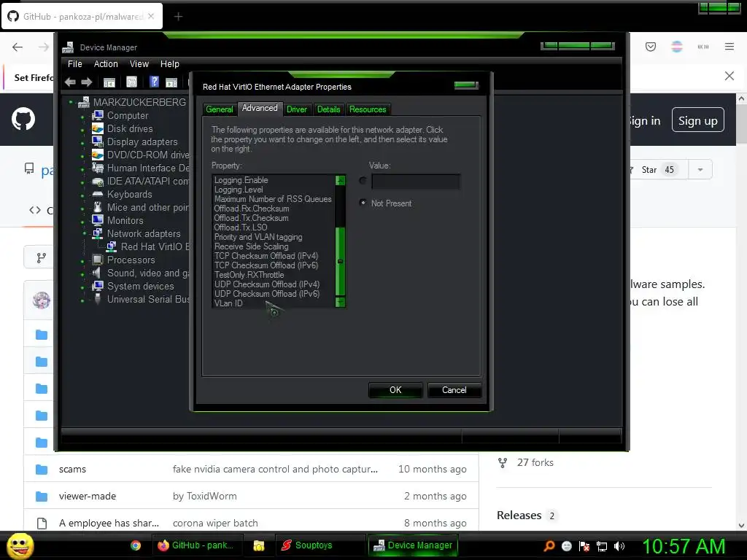This screenshot has width=747, height=560.
Task: Click the GitHub octocat logo
Action: 23,119
